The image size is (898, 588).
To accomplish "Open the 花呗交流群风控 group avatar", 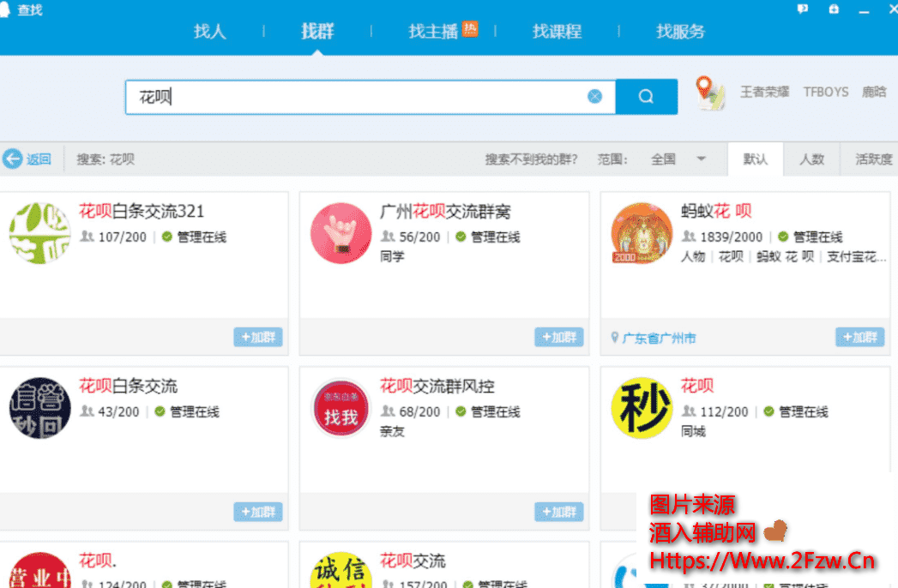I will pyautogui.click(x=341, y=408).
